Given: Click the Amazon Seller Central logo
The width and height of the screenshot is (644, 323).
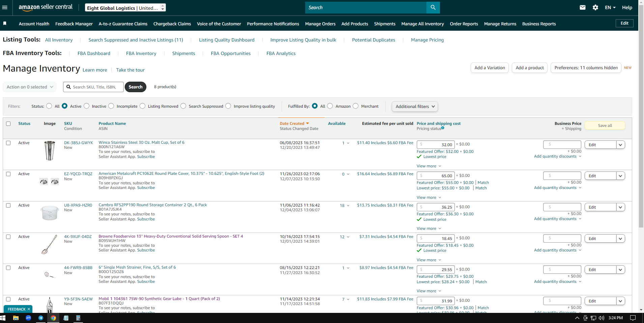Looking at the screenshot, I should 46,7.
